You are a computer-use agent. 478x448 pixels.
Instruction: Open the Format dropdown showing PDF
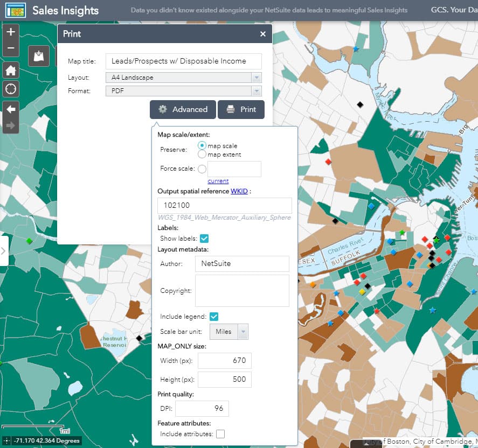(x=257, y=90)
